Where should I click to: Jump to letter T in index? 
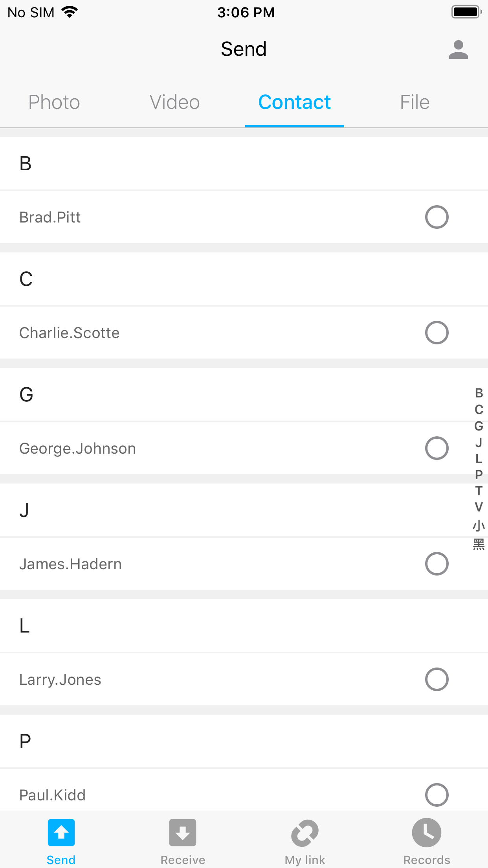[x=479, y=491]
